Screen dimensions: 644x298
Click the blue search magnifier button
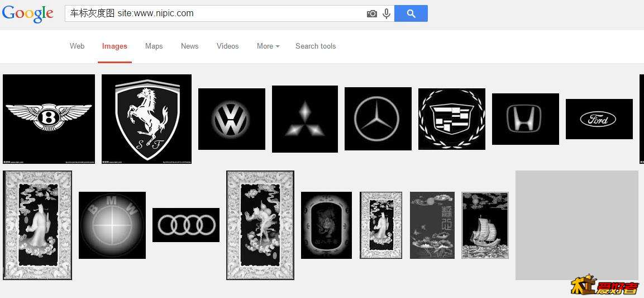coord(411,13)
